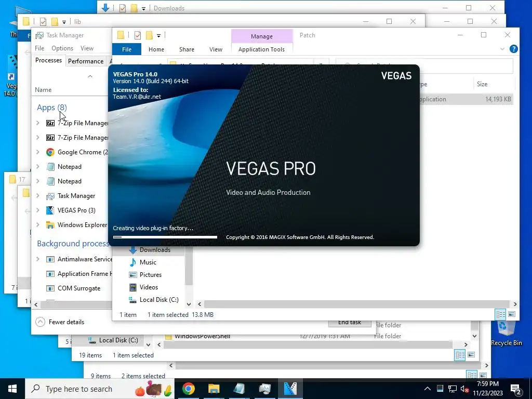
Task: Click the Patch window horizontal scrollbar
Action: pos(356,304)
